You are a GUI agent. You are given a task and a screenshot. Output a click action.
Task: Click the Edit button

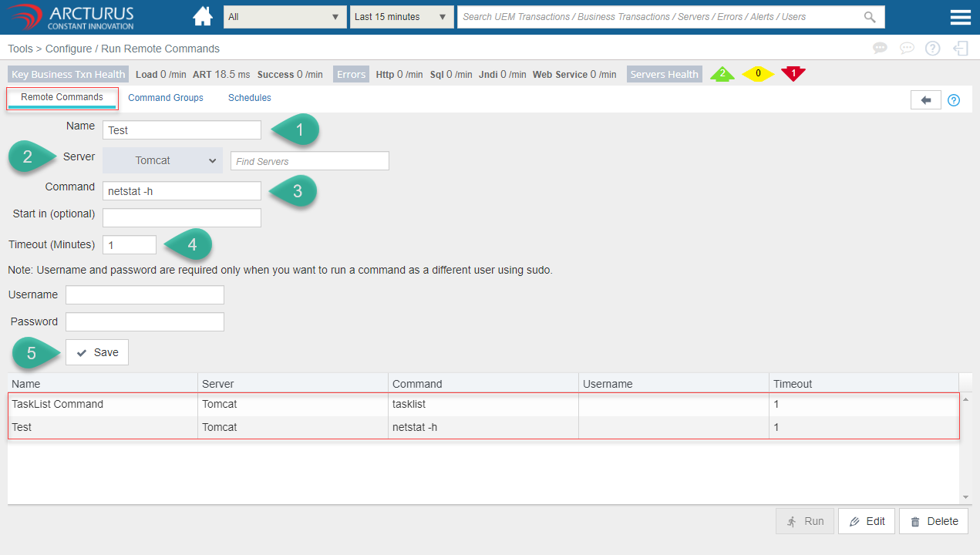coord(867,521)
